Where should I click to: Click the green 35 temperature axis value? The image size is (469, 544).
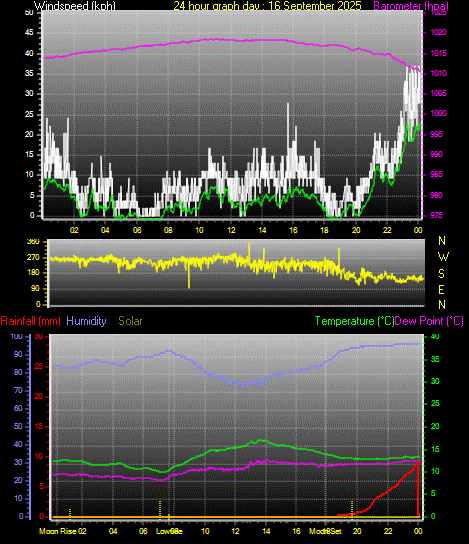click(x=435, y=359)
